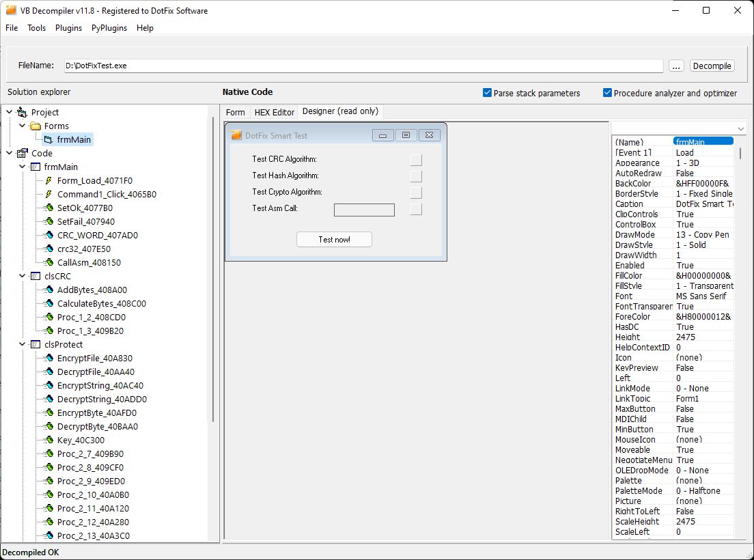The image size is (754, 560).
Task: Click the EncryptFile_40A830 procedure icon
Action: (48, 358)
